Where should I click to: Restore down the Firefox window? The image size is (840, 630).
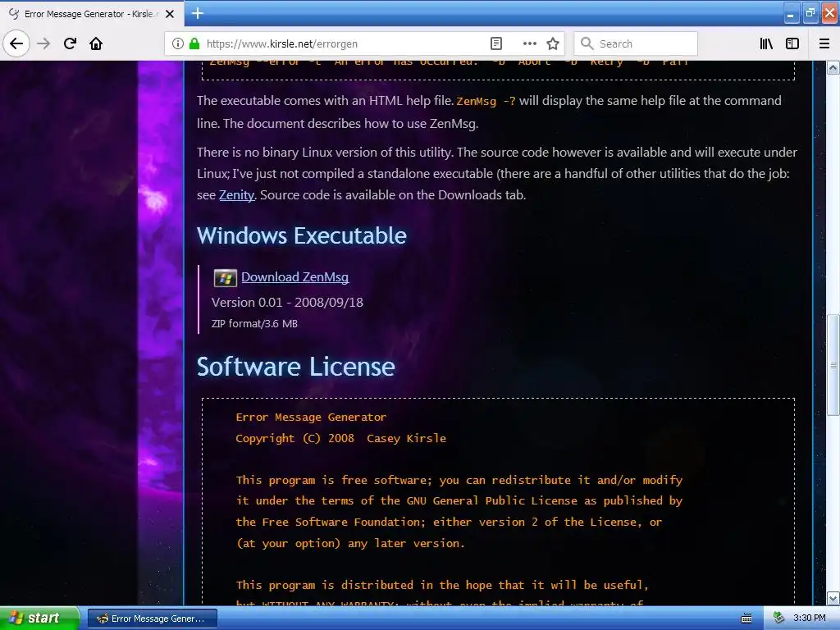810,13
